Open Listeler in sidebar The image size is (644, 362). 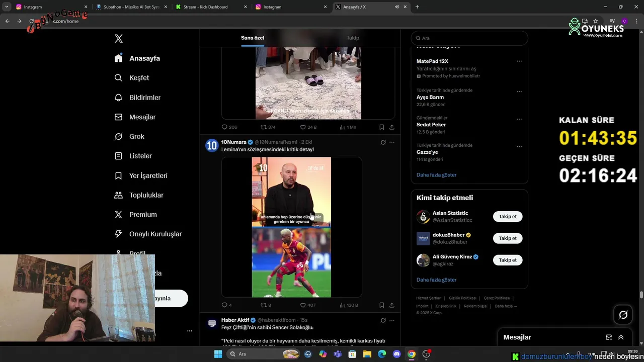(x=133, y=156)
